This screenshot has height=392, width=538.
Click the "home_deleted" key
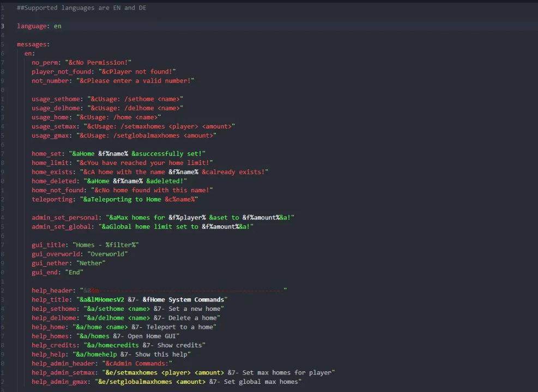tap(54, 181)
